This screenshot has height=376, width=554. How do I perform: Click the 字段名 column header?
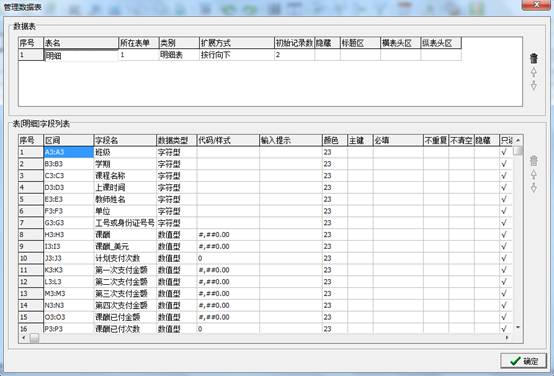point(125,140)
